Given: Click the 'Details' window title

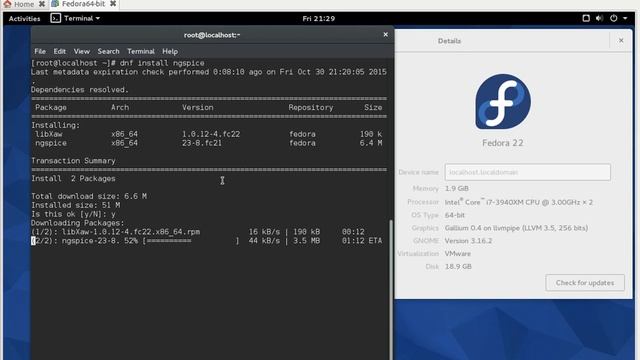Looking at the screenshot, I should (x=449, y=41).
